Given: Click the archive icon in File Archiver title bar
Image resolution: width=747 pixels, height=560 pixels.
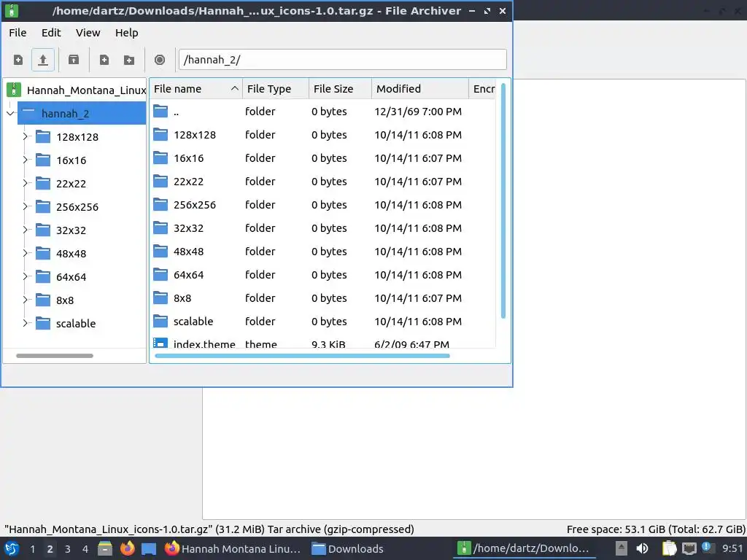Looking at the screenshot, I should point(12,10).
